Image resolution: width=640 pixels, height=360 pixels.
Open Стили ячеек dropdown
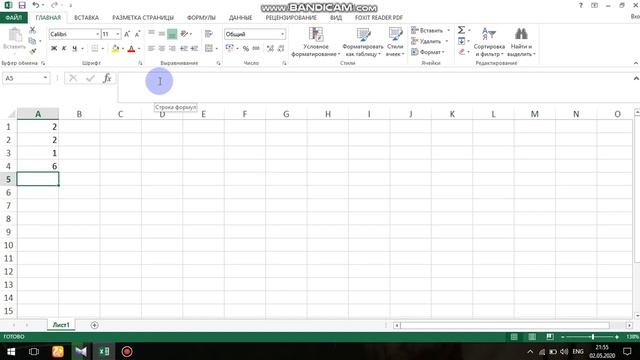[x=395, y=42]
